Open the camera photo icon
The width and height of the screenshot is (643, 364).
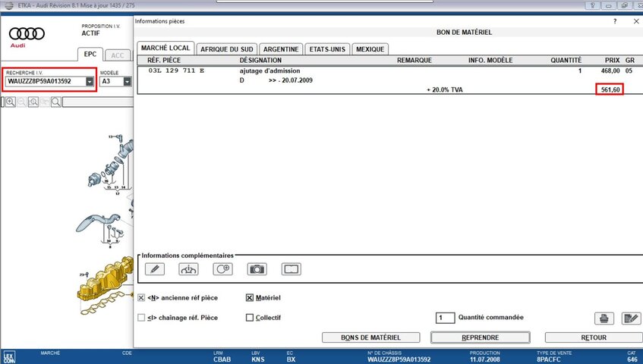pyautogui.click(x=257, y=269)
